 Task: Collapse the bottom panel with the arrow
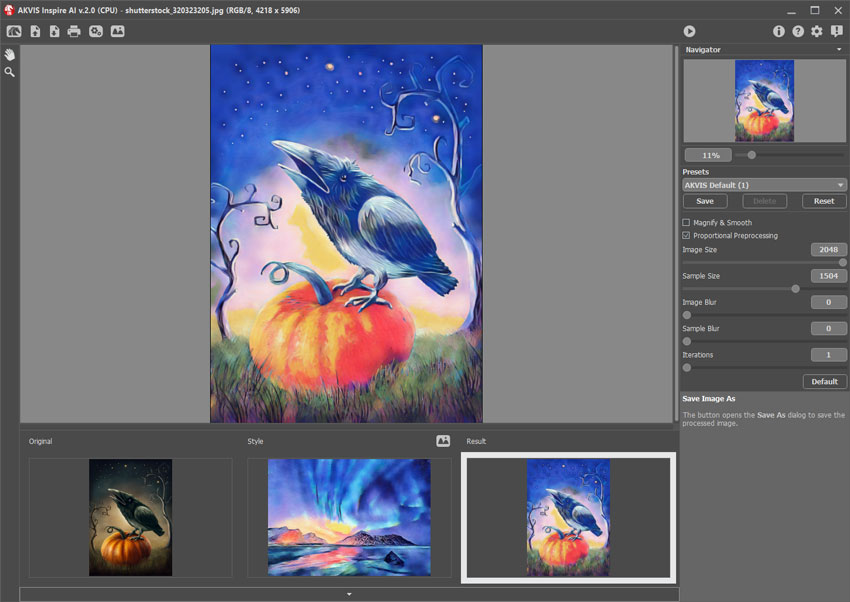click(x=349, y=594)
